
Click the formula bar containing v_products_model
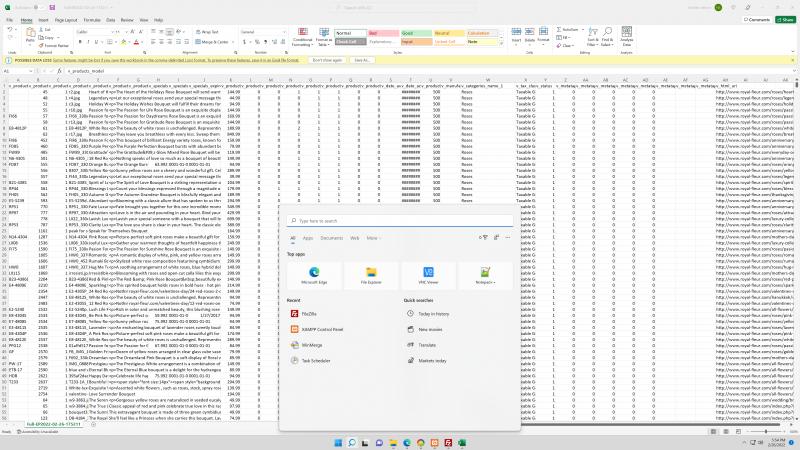coord(429,71)
